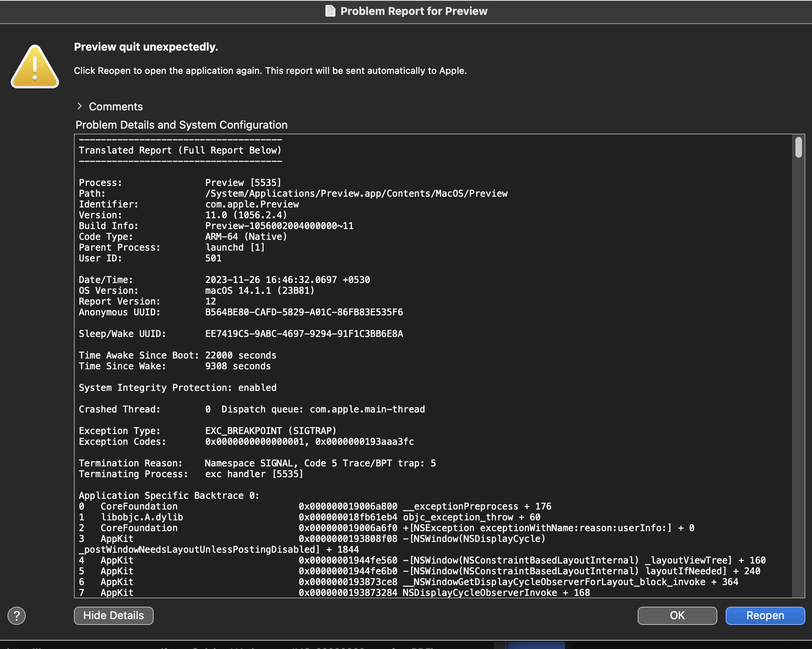
Task: Click the macOS 14.1.1 OS Version entry
Action: (x=259, y=290)
